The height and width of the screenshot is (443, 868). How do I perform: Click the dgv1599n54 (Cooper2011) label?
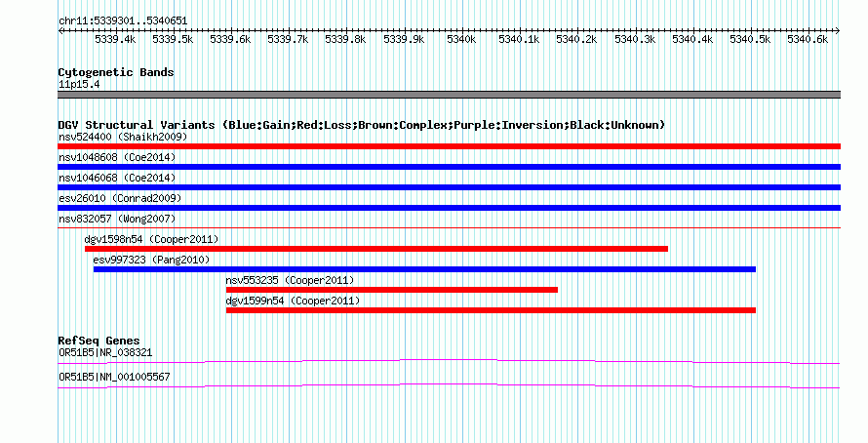coord(293,301)
